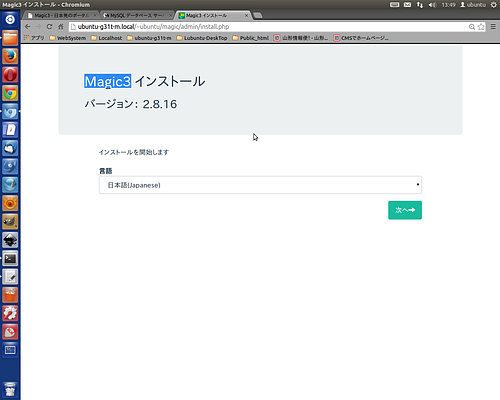This screenshot has height=400, width=500.
Task: Open the Ubuntu Dash home launcher
Action: click(x=10, y=19)
